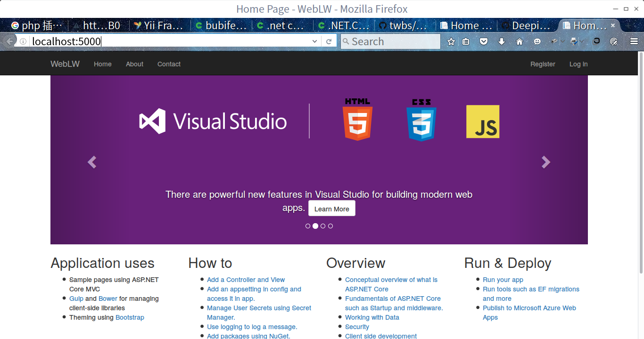Screen dimensions: 644x339
Task: Show bookmarks list icon in toolbar
Action: click(466, 41)
